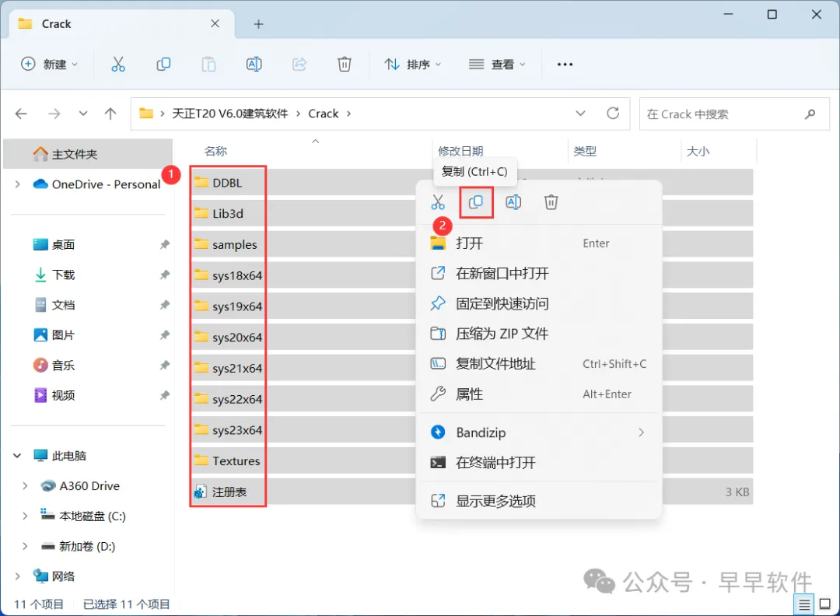Click 复制文件地址 menu entry
The width and height of the screenshot is (840, 616).
coord(539,364)
